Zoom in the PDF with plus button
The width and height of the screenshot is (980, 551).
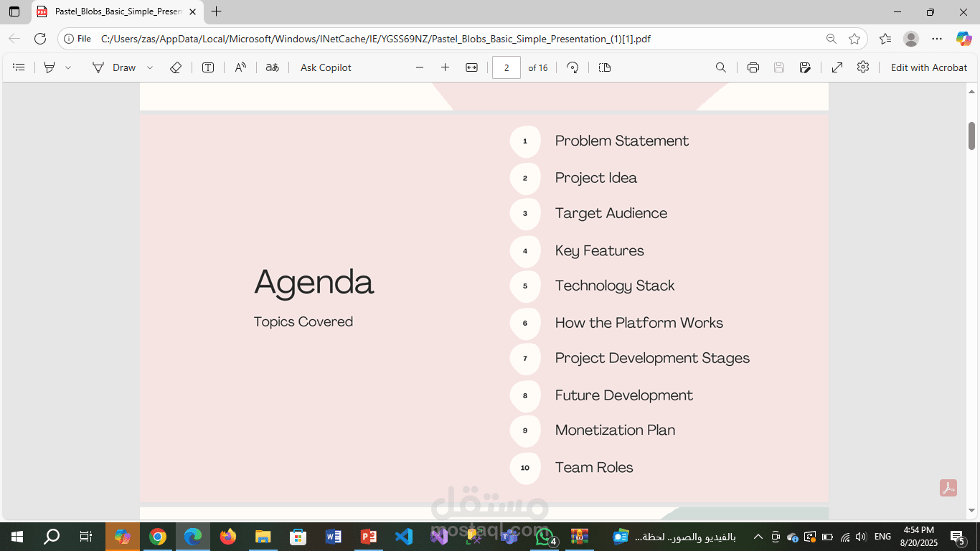pyautogui.click(x=445, y=67)
